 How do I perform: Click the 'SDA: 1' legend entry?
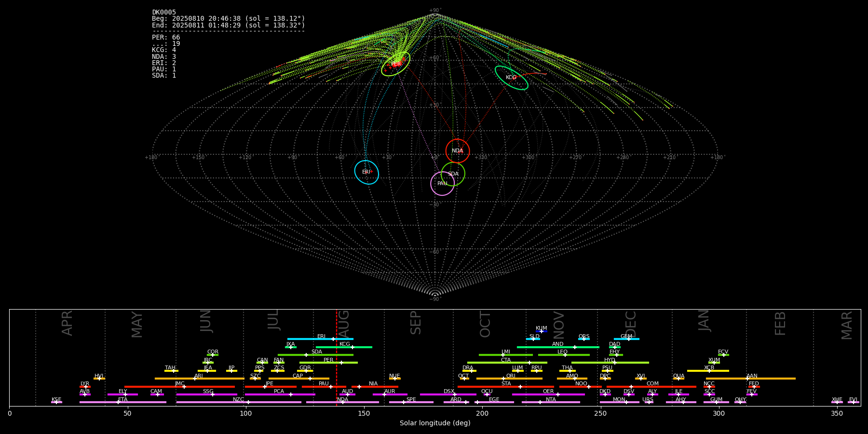tap(164, 76)
